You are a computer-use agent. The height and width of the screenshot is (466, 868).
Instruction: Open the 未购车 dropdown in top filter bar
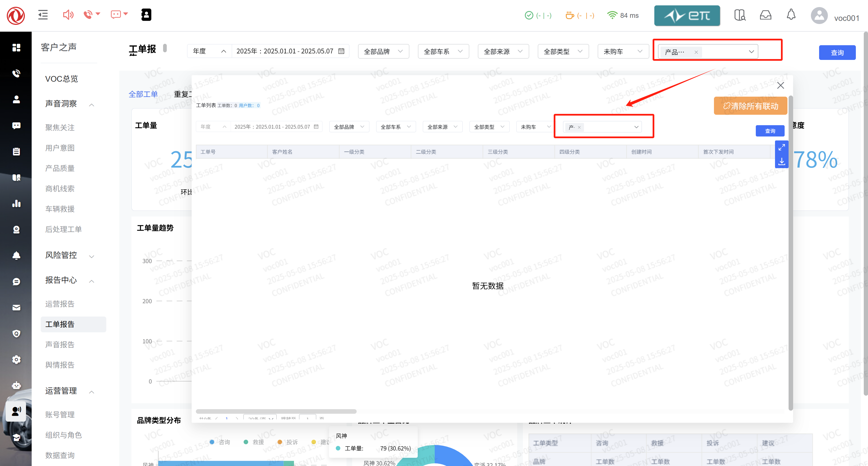[623, 51]
